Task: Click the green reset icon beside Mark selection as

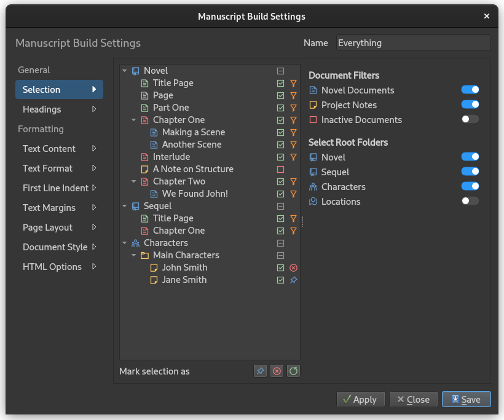Action: tap(293, 371)
